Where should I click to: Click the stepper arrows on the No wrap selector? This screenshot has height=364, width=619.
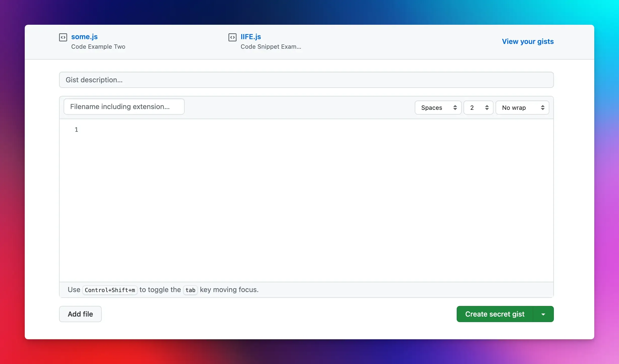click(543, 107)
